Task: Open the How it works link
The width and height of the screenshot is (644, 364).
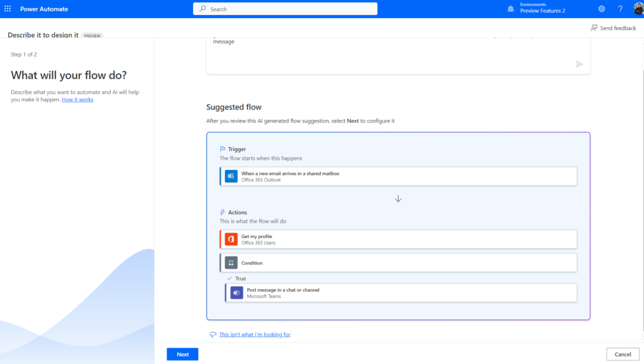Action: coord(77,99)
